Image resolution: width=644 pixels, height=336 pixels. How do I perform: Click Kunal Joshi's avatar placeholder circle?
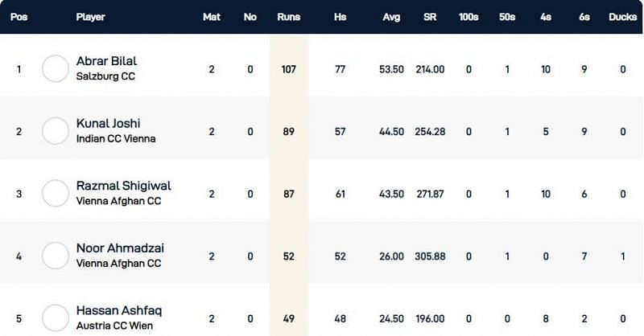pos(56,131)
